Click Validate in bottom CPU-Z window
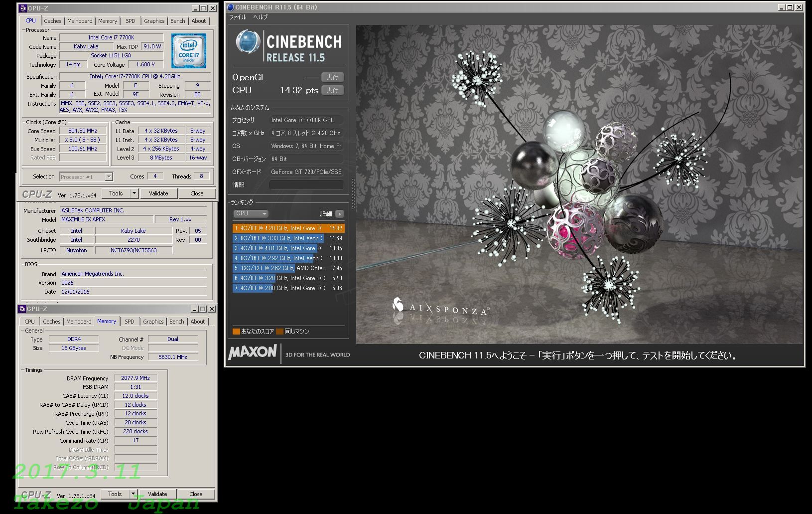 [157, 494]
